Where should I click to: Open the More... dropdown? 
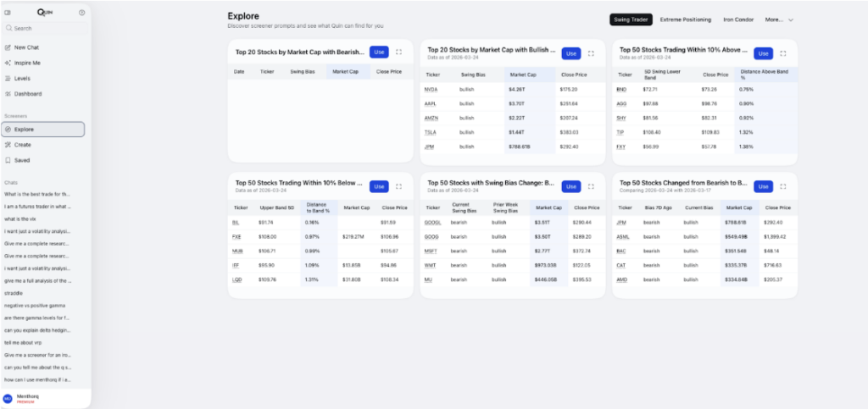[x=780, y=19]
